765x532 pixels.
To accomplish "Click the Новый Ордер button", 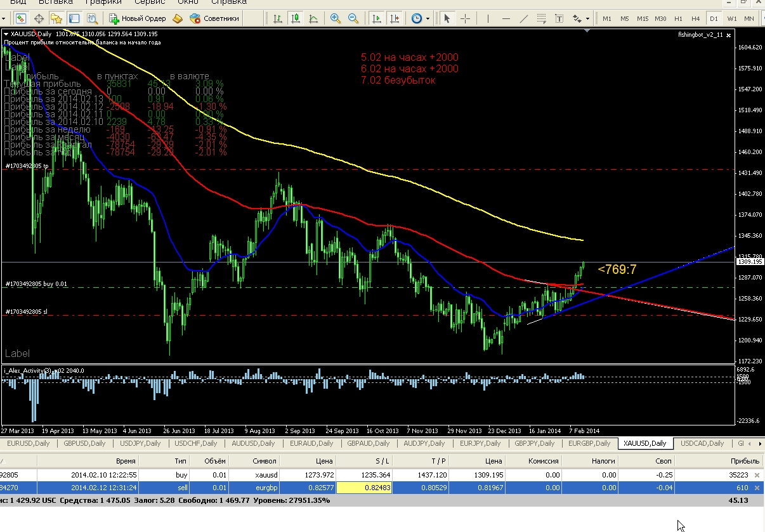I will (138, 18).
